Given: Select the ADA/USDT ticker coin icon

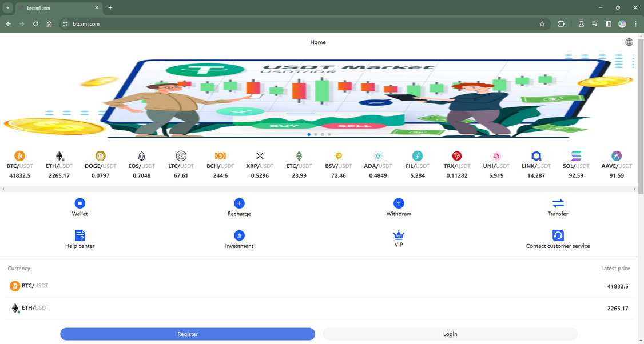Looking at the screenshot, I should [x=378, y=156].
